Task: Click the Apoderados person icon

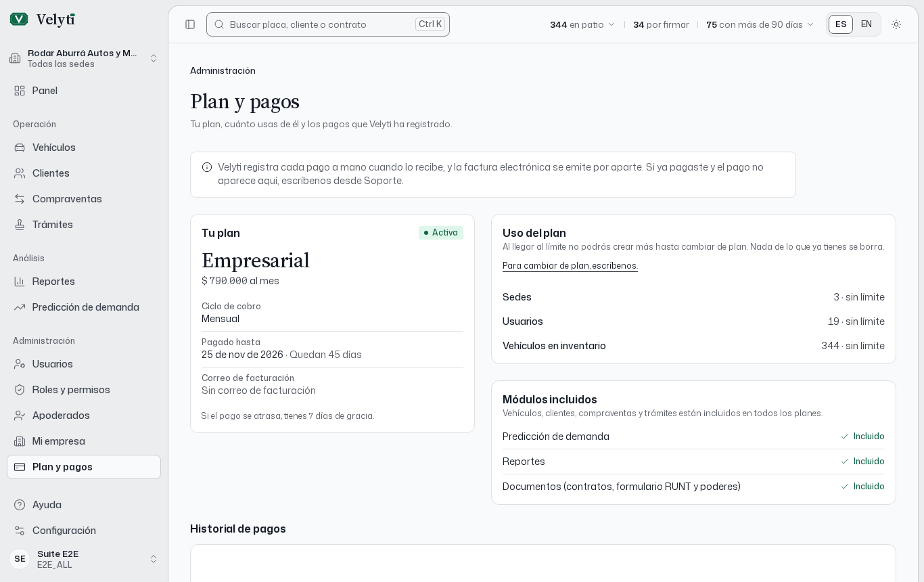Action: click(20, 416)
